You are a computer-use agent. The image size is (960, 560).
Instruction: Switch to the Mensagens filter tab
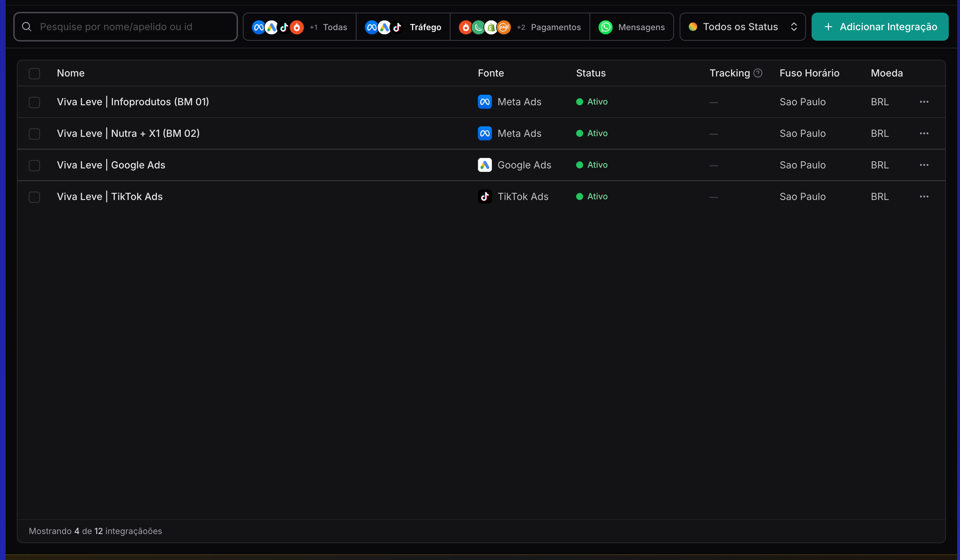click(632, 27)
